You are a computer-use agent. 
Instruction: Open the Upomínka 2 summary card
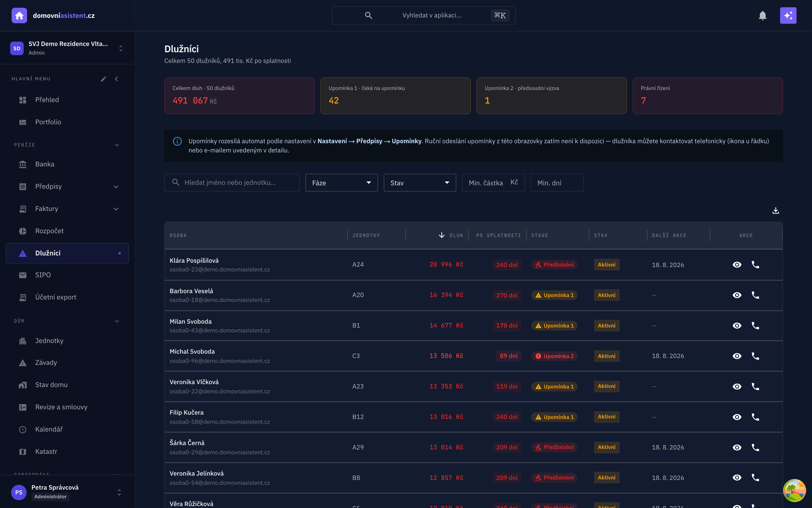pos(551,96)
